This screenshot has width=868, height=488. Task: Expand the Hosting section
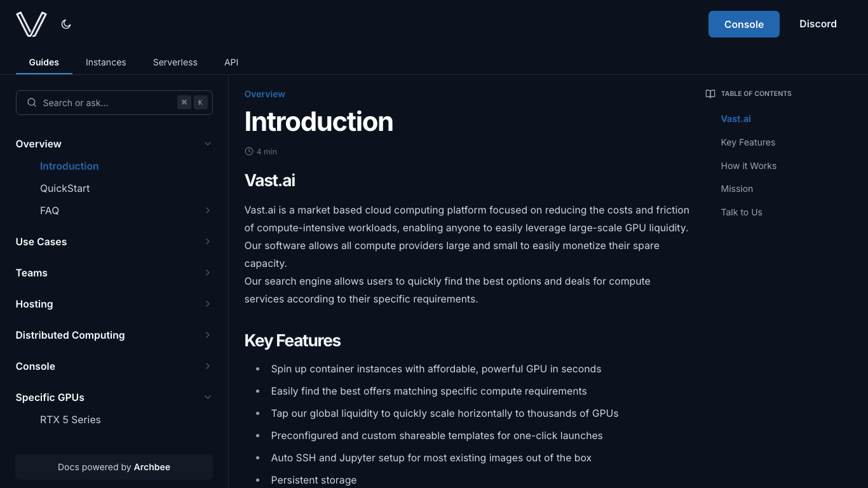point(207,304)
